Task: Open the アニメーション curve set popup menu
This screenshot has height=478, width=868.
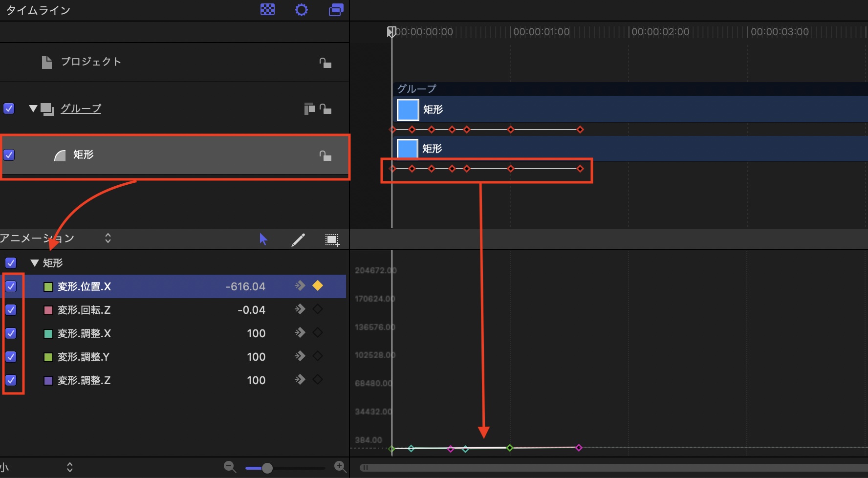Action: click(x=108, y=238)
